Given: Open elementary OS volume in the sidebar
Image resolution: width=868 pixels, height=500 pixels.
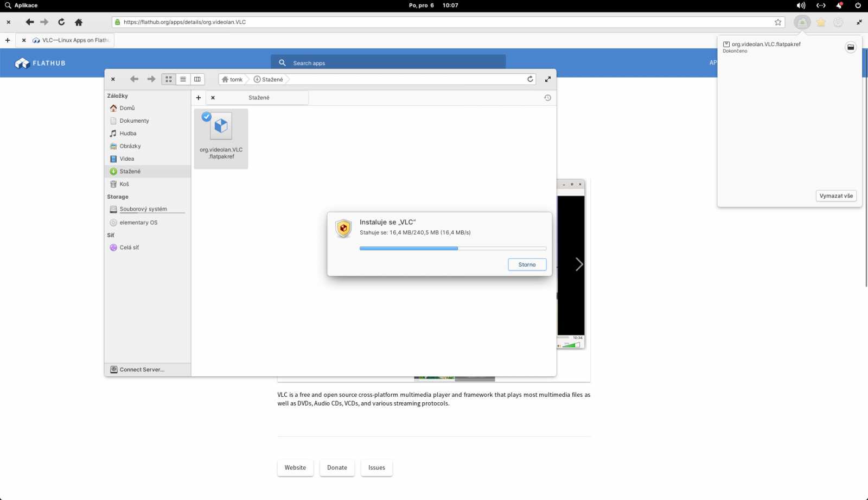Looking at the screenshot, I should pos(148,223).
